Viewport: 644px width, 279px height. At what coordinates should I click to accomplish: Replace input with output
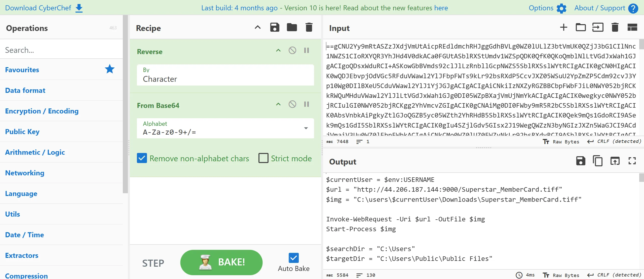pyautogui.click(x=615, y=161)
